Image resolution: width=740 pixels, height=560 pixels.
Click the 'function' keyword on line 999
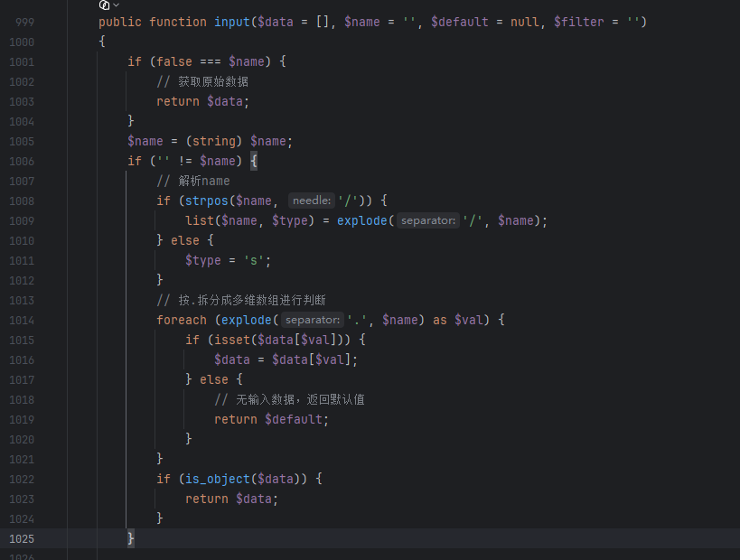point(178,23)
